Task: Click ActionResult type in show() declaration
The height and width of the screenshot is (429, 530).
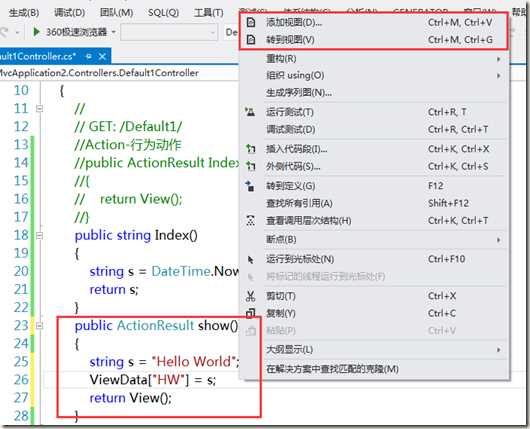Action: [155, 326]
